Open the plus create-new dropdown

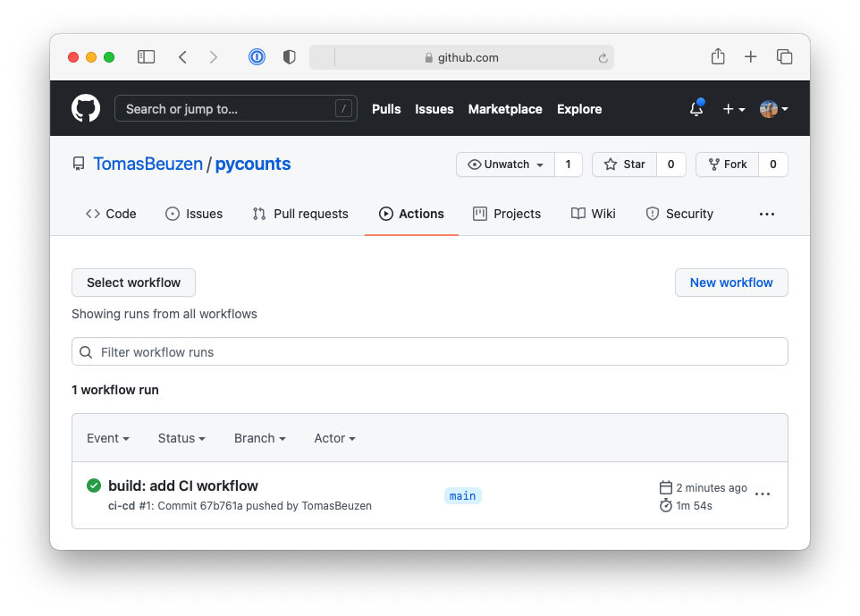coord(733,109)
